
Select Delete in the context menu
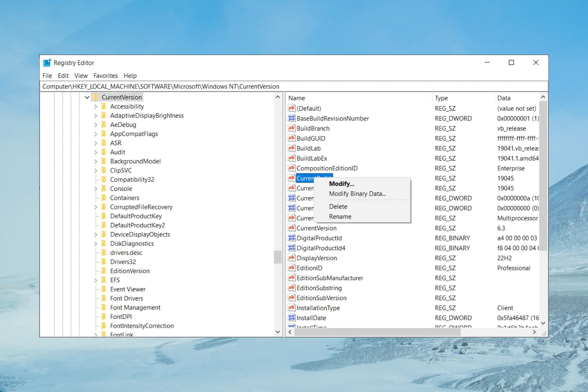tap(338, 206)
